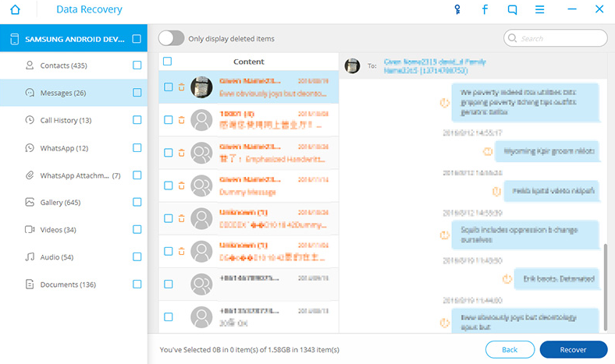Click the search magnifier icon
This screenshot has width=615, height=364.
point(512,38)
